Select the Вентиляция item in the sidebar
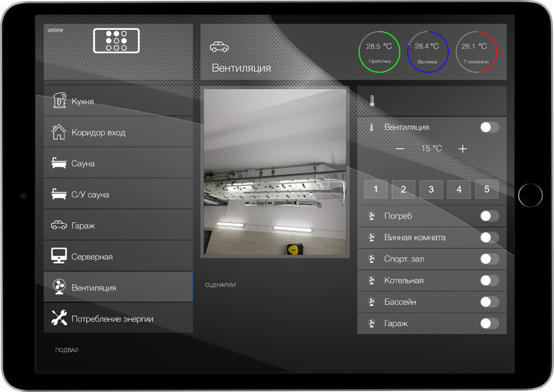554x392 pixels. click(118, 287)
